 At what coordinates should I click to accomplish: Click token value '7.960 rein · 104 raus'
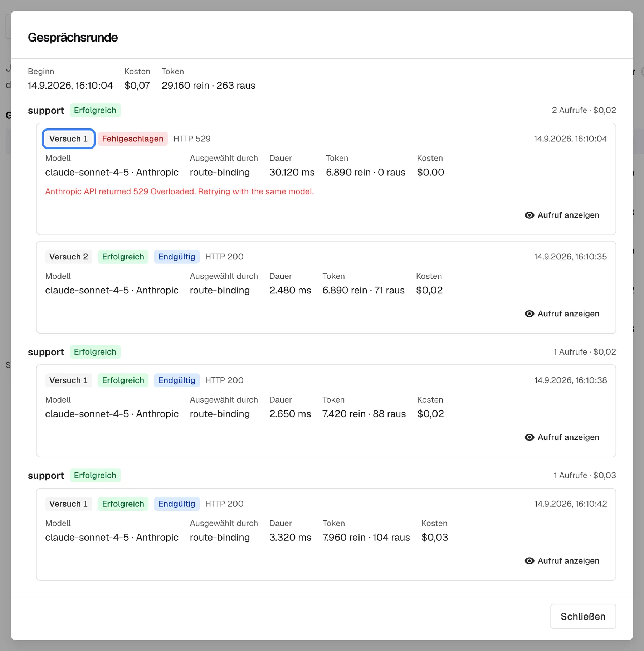(366, 537)
